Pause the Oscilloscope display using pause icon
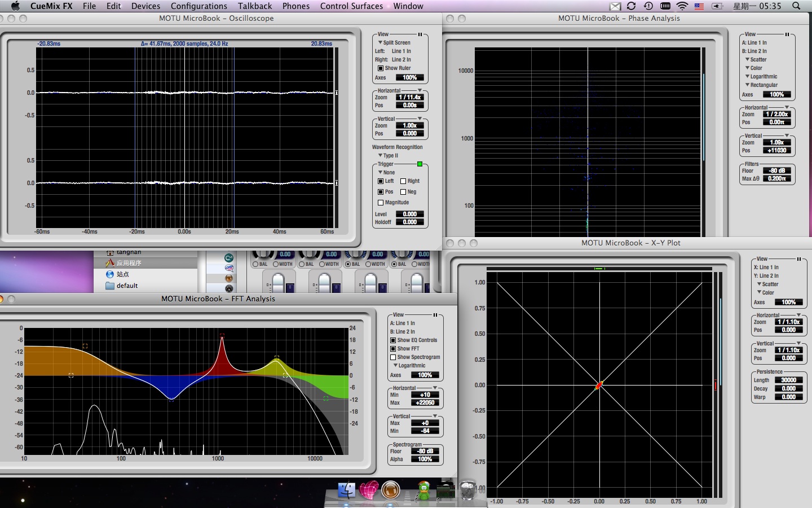 pos(420,34)
